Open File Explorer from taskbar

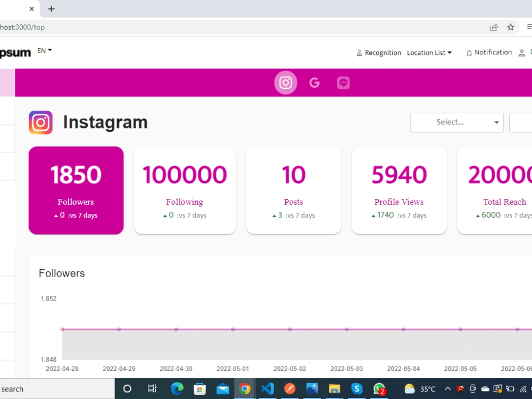coord(334,389)
